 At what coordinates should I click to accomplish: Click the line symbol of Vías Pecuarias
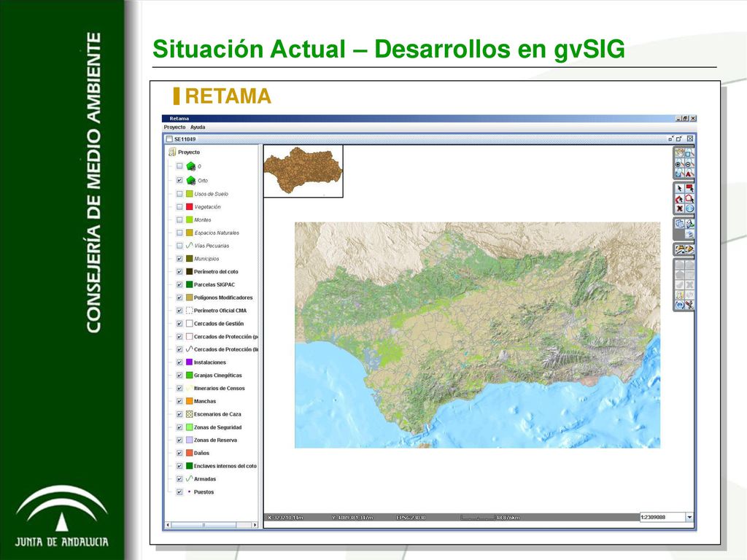(189, 246)
